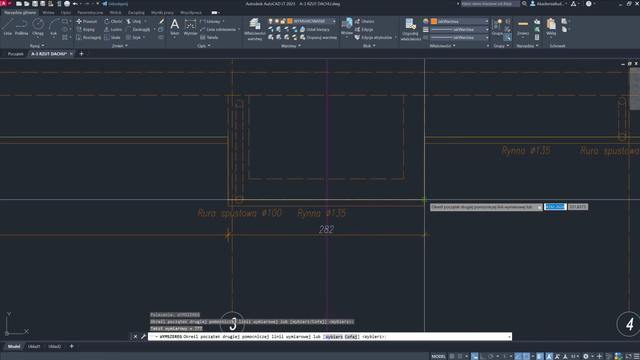Toggle grid display in status bar
Image resolution: width=640 pixels, height=360 pixels.
[x=452, y=356]
